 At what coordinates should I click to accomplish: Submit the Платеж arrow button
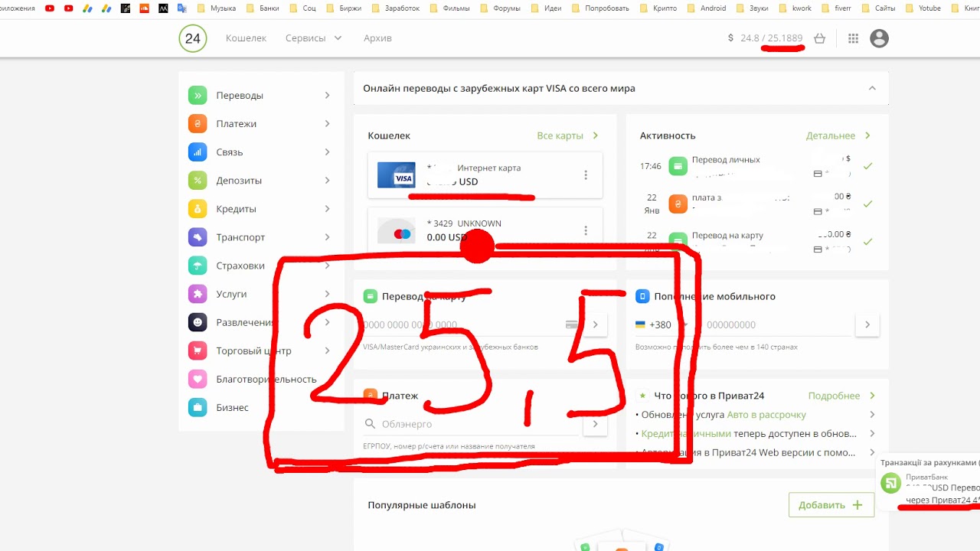595,424
